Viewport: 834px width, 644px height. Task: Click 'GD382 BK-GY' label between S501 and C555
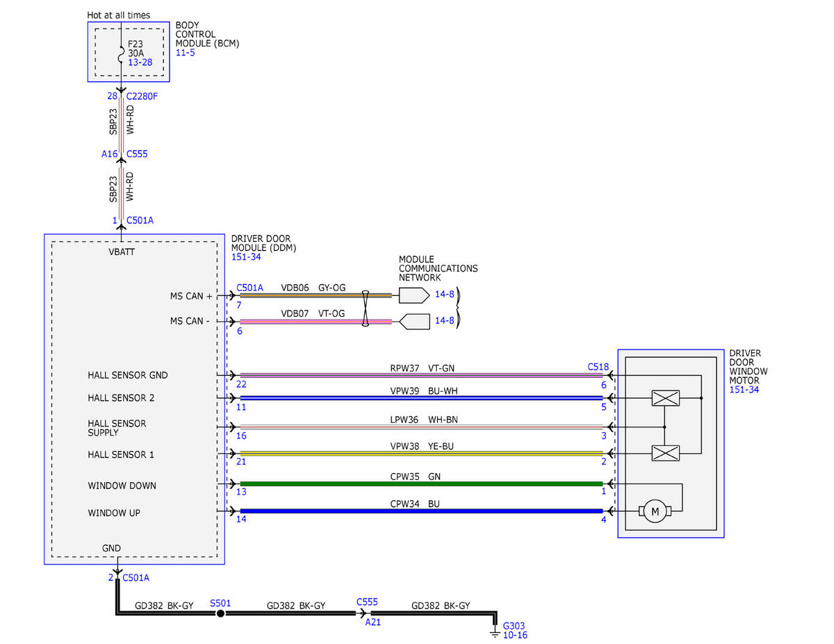coord(296,606)
